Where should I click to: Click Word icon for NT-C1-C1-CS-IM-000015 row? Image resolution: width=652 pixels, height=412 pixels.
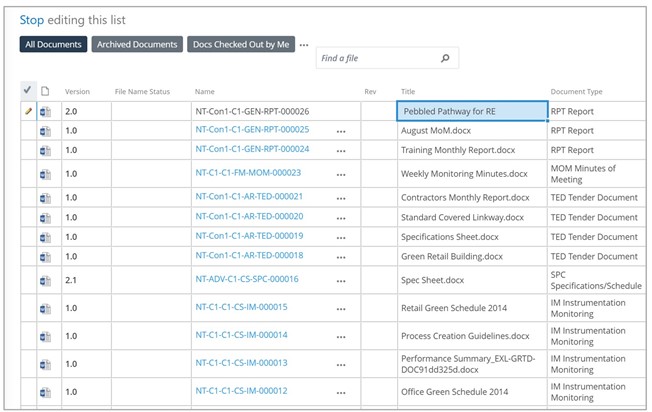click(45, 308)
